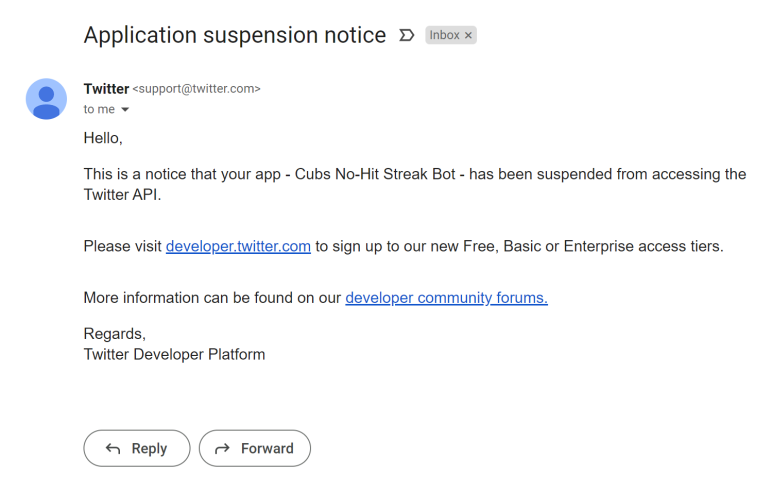This screenshot has height=492, width=772.
Task: Click the 'Twitter Developer Platform' signature line
Action: click(174, 355)
